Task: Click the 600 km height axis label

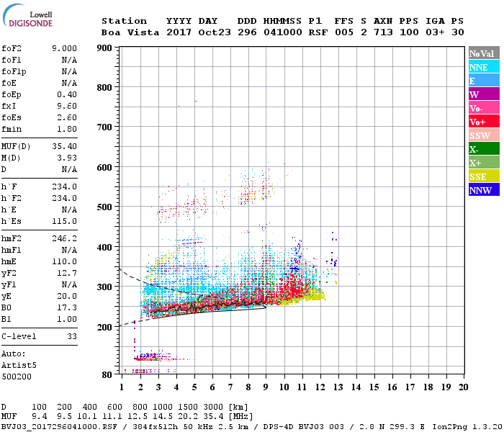Action: (104, 168)
